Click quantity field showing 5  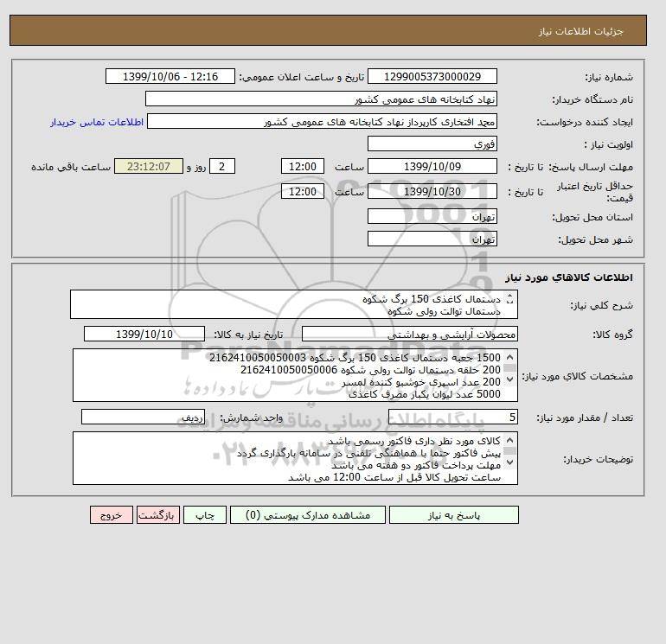pos(452,418)
